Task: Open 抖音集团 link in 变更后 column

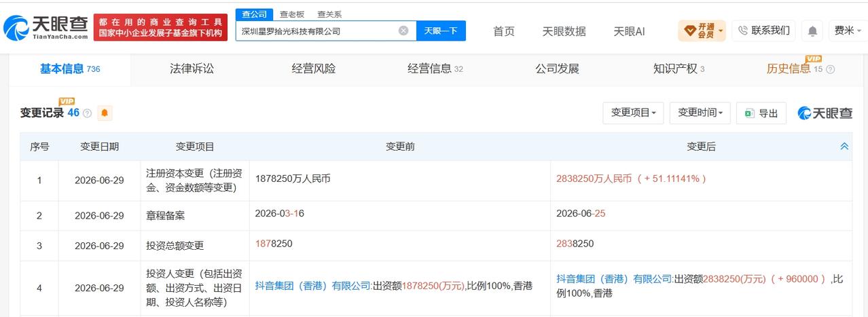Action: point(614,279)
